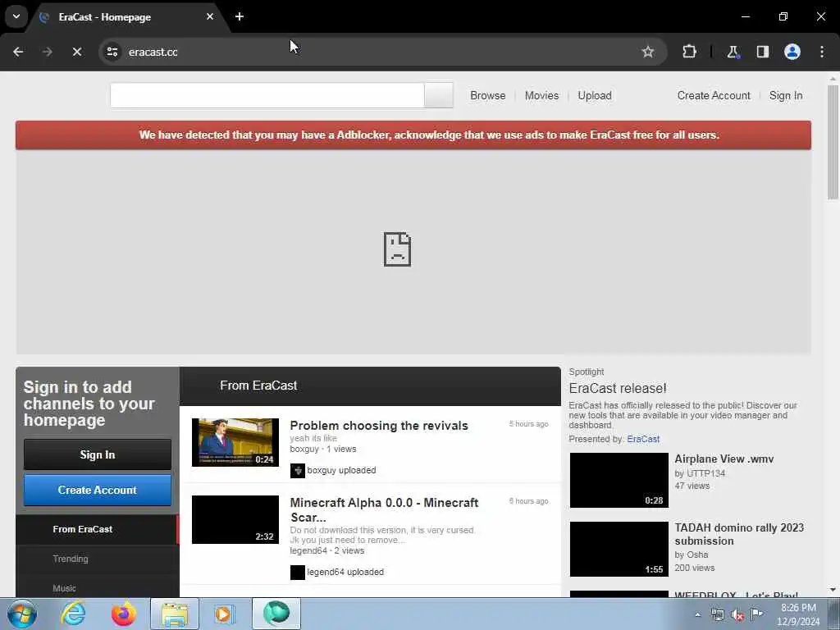Open a new browser tab
The image size is (840, 630).
(240, 16)
